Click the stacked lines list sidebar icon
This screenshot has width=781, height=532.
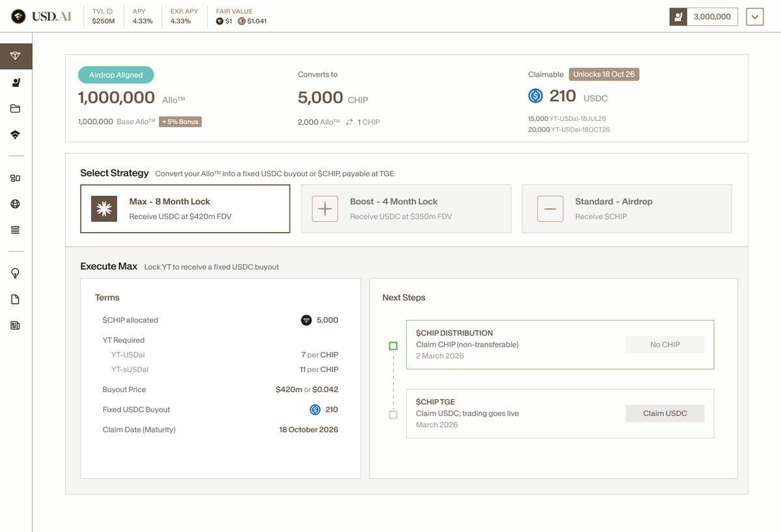(x=16, y=230)
